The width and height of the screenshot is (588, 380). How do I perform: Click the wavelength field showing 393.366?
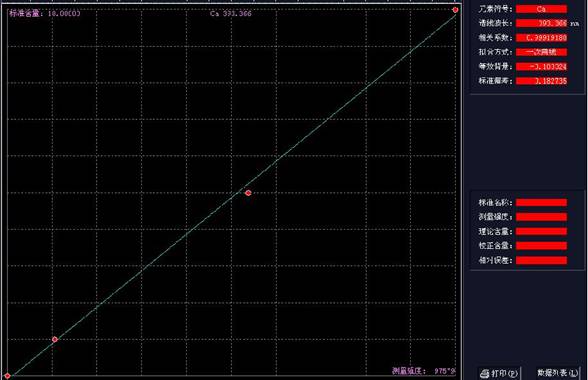point(541,23)
